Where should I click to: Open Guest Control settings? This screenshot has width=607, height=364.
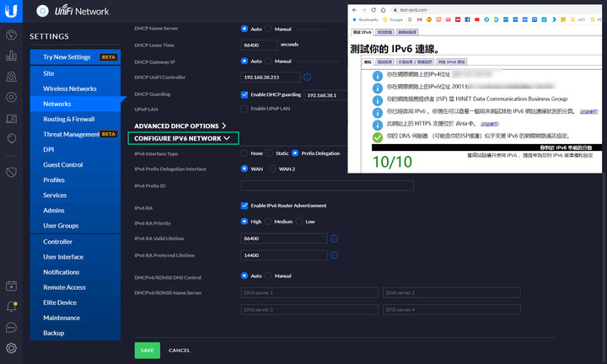(x=76, y=165)
